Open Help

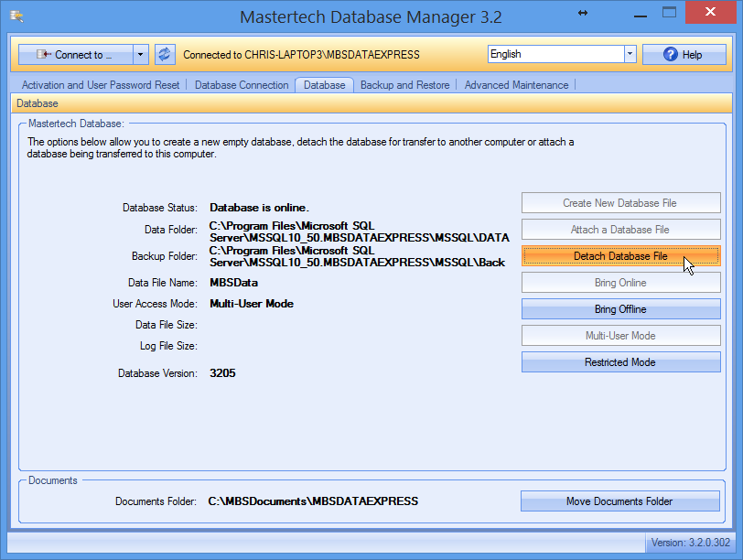(x=684, y=55)
